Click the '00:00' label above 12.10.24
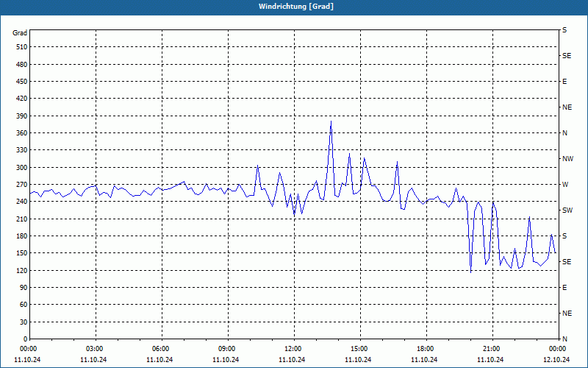588x368 pixels. 557,349
